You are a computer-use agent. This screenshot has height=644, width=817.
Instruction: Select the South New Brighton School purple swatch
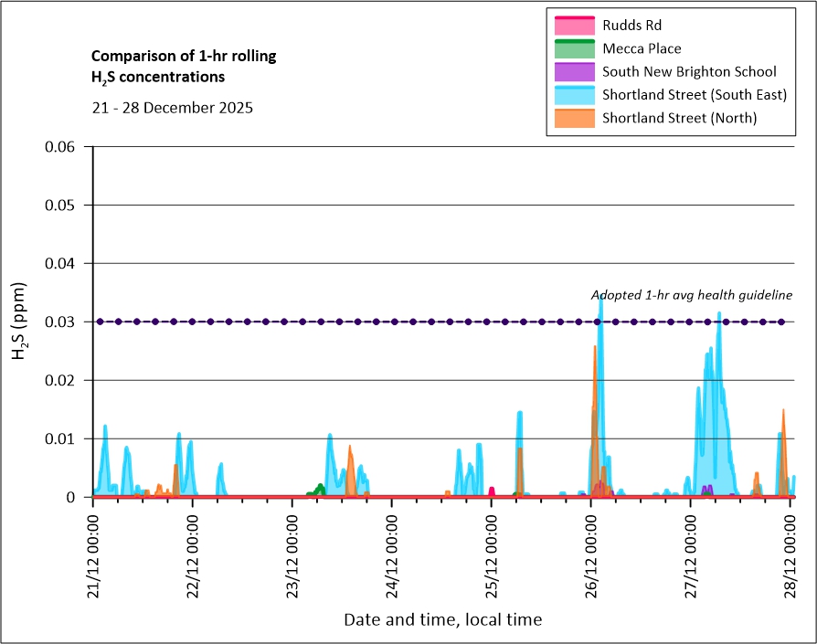pyautogui.click(x=573, y=72)
